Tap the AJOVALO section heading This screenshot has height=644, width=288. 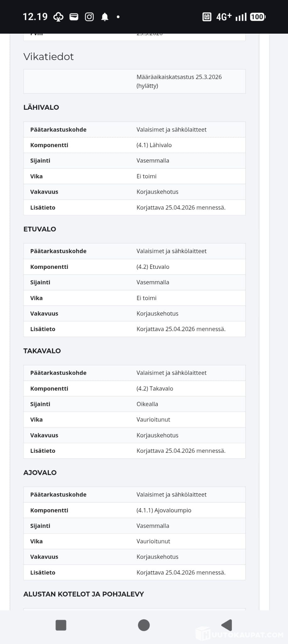(40, 472)
